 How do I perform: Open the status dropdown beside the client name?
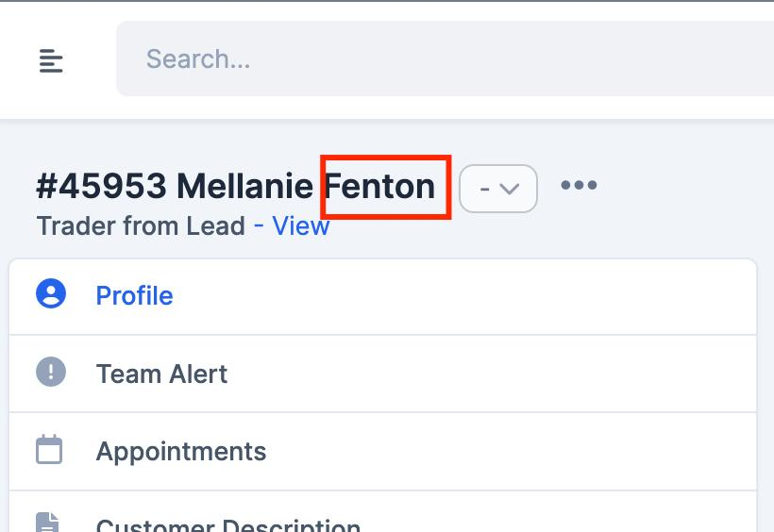(498, 189)
